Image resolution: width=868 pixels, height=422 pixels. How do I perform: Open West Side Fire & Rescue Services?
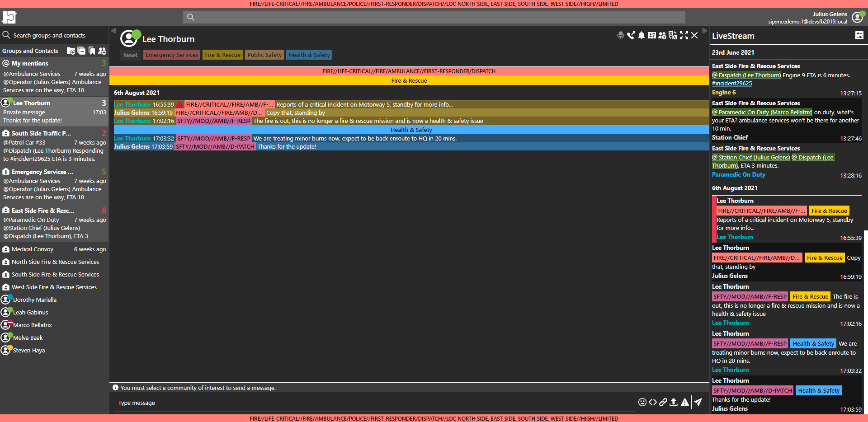tap(54, 287)
